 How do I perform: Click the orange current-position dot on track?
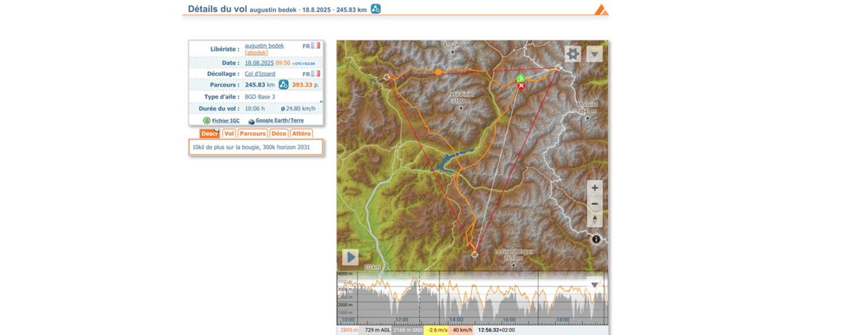tap(438, 72)
